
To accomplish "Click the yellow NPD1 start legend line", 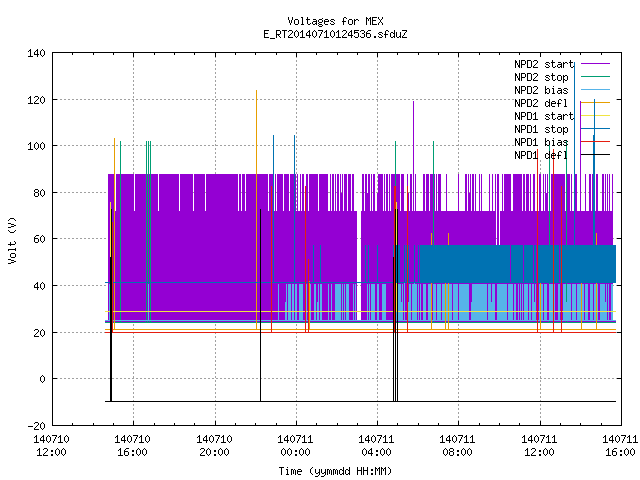I will [x=595, y=116].
